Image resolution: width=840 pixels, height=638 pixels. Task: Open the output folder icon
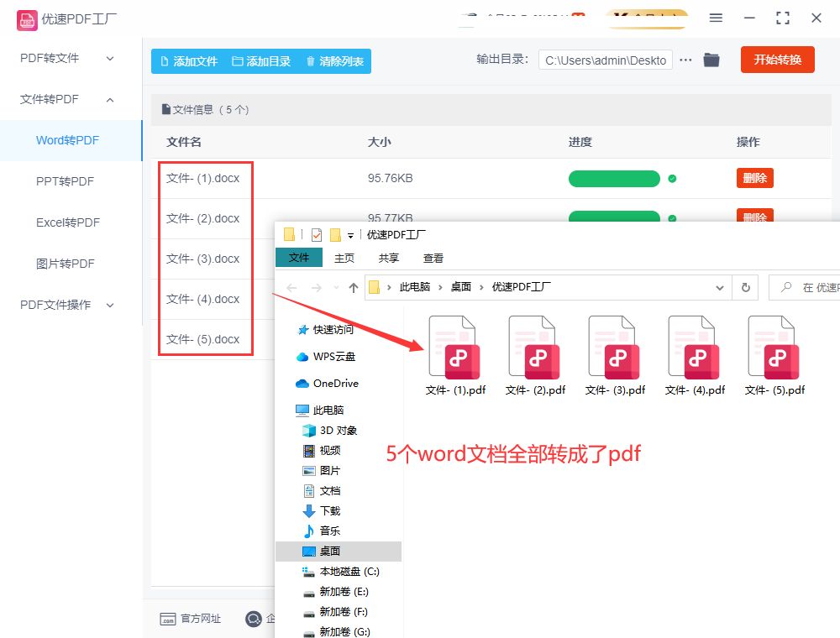[x=711, y=60]
